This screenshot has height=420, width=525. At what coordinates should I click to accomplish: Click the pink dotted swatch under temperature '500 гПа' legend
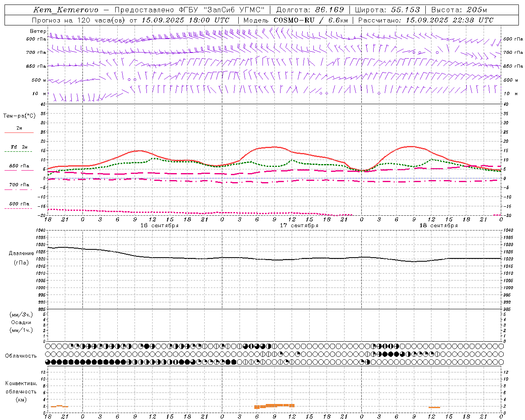(x=18, y=208)
